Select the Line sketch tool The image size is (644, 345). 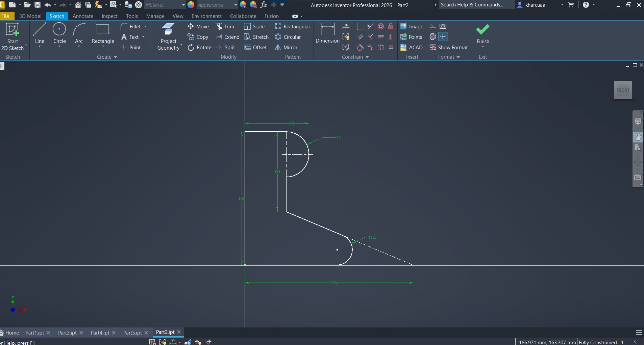coord(40,34)
